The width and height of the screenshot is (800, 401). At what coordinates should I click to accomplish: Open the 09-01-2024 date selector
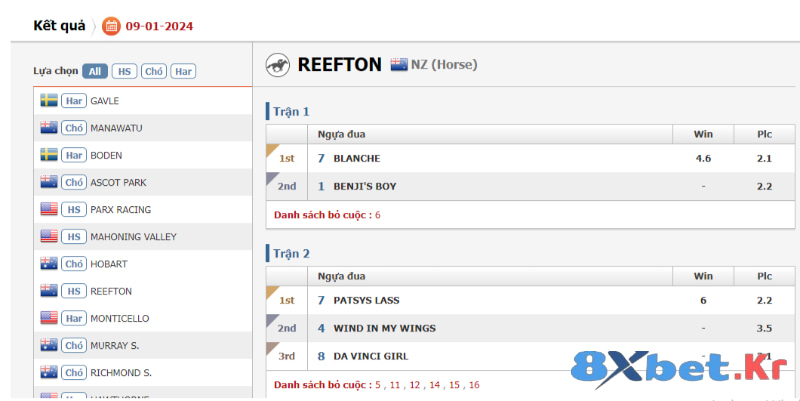(x=159, y=26)
